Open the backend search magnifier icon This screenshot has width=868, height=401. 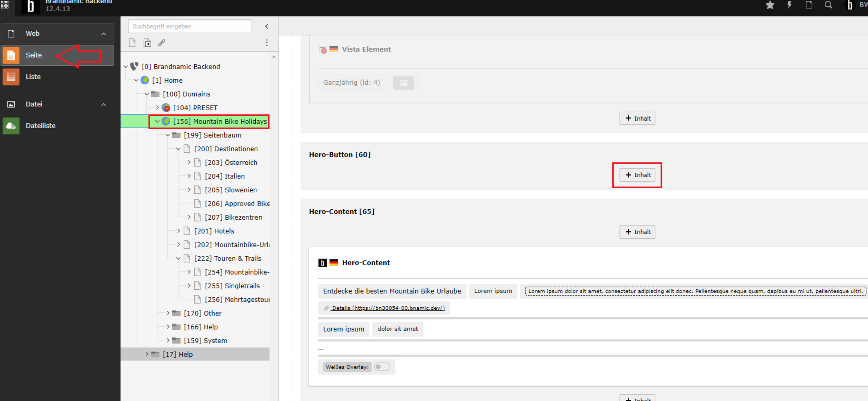(828, 5)
